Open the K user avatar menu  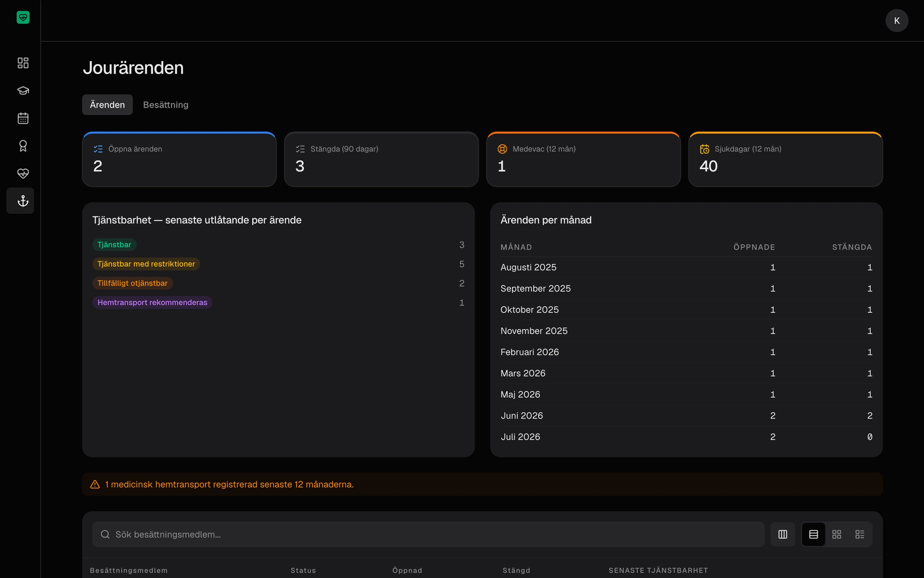tap(897, 21)
